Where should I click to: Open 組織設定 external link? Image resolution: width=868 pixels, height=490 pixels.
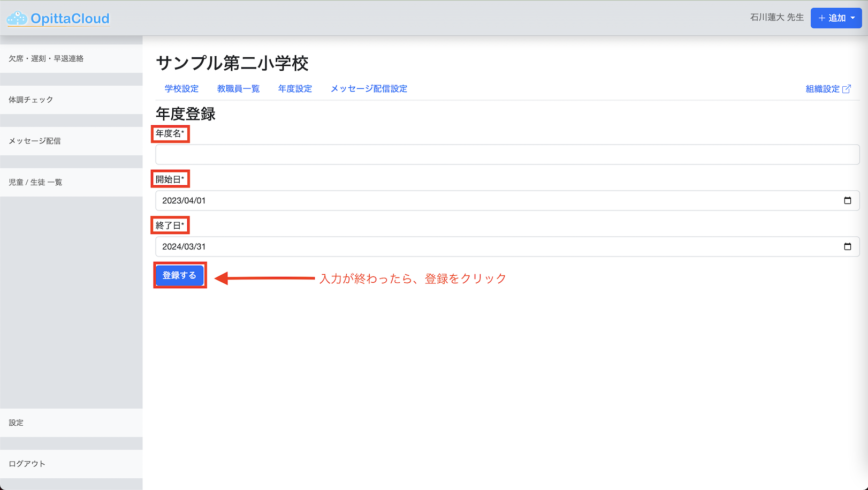(828, 89)
